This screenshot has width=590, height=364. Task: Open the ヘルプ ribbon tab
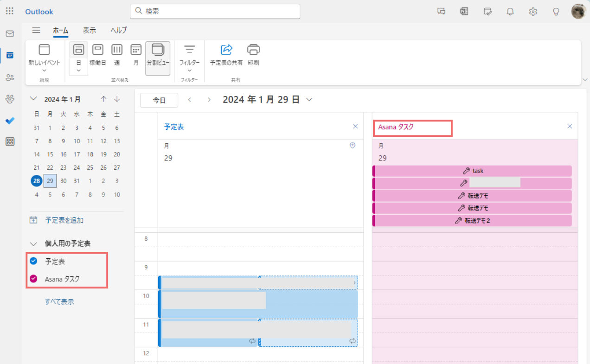[x=119, y=30]
